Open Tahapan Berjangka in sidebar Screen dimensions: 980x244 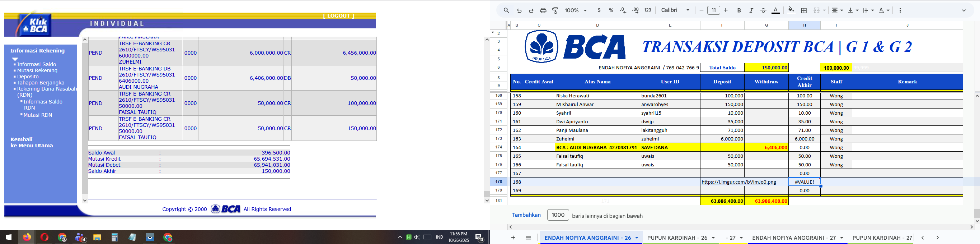pos(41,82)
